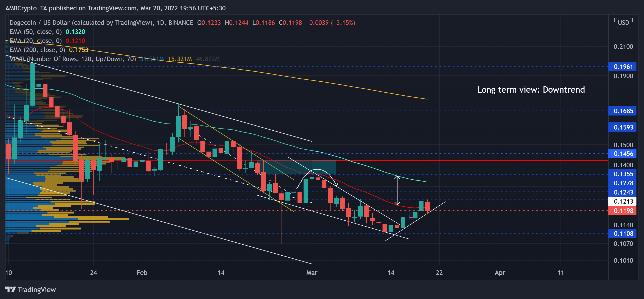The height and width of the screenshot is (299, 644).
Task: Click the 0.2100 price scale value
Action: tap(623, 47)
